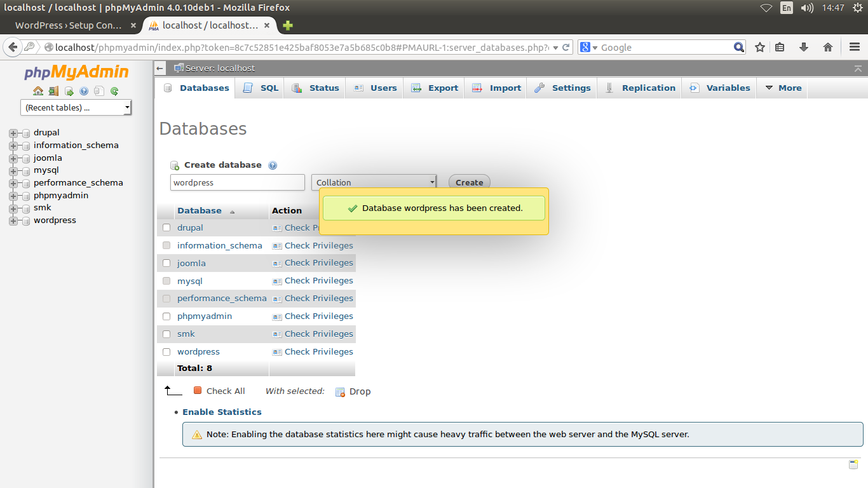Go to Firefox home page icon
The image size is (868, 488).
pos(828,47)
